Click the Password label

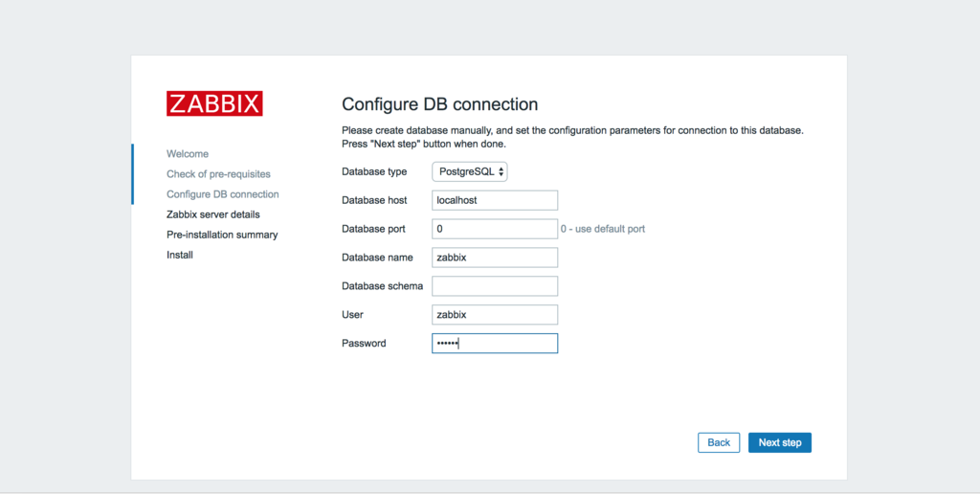pyautogui.click(x=364, y=344)
